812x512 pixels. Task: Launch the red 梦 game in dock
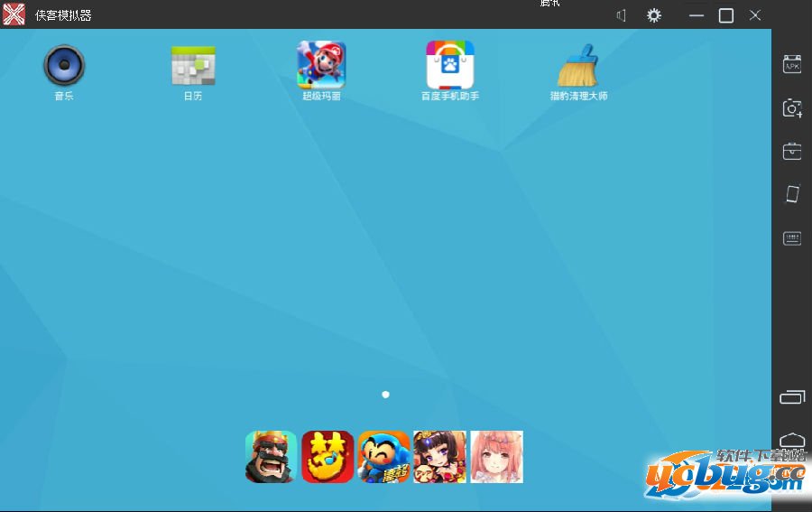(328, 457)
